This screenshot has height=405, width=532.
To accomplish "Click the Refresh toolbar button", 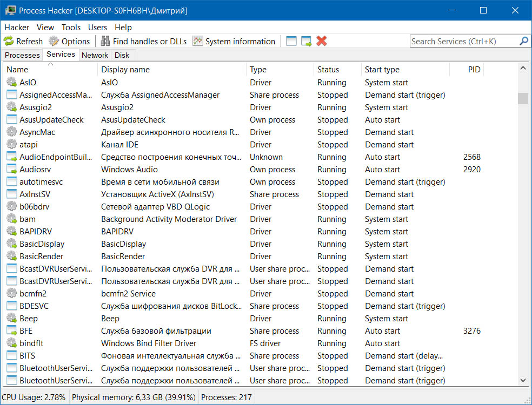I will (23, 42).
